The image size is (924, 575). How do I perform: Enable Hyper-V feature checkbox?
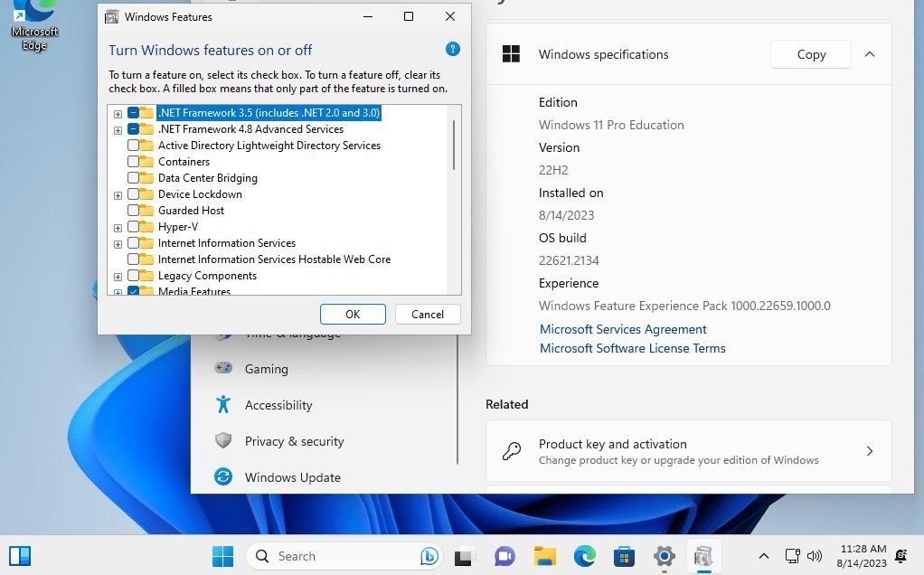pyautogui.click(x=133, y=227)
